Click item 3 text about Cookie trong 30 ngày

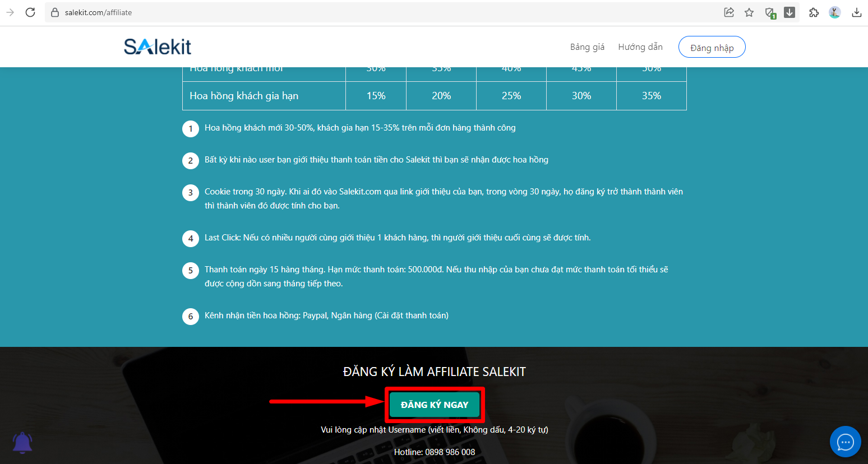point(444,198)
